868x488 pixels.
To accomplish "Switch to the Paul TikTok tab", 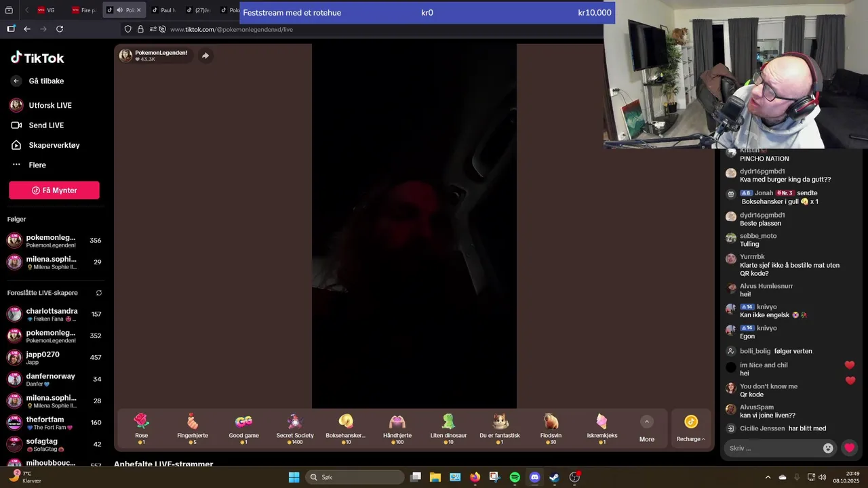I will coord(163,10).
